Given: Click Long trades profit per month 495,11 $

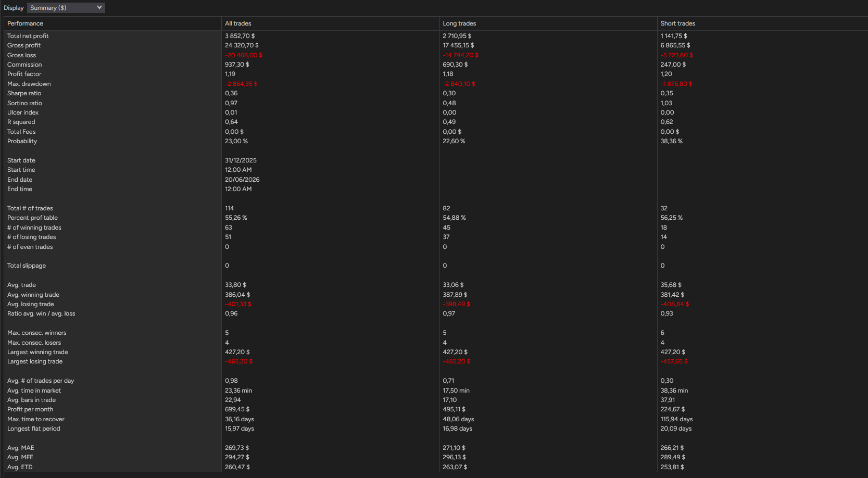Looking at the screenshot, I should click(x=454, y=409).
